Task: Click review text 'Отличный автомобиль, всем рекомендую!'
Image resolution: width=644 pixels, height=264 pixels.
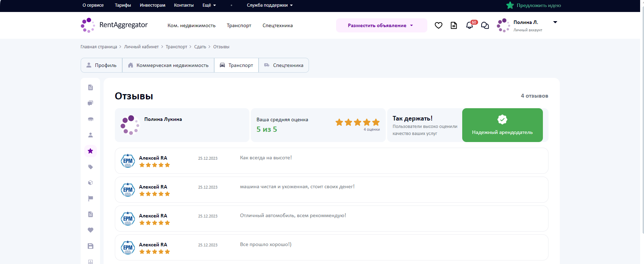Action: click(x=293, y=215)
